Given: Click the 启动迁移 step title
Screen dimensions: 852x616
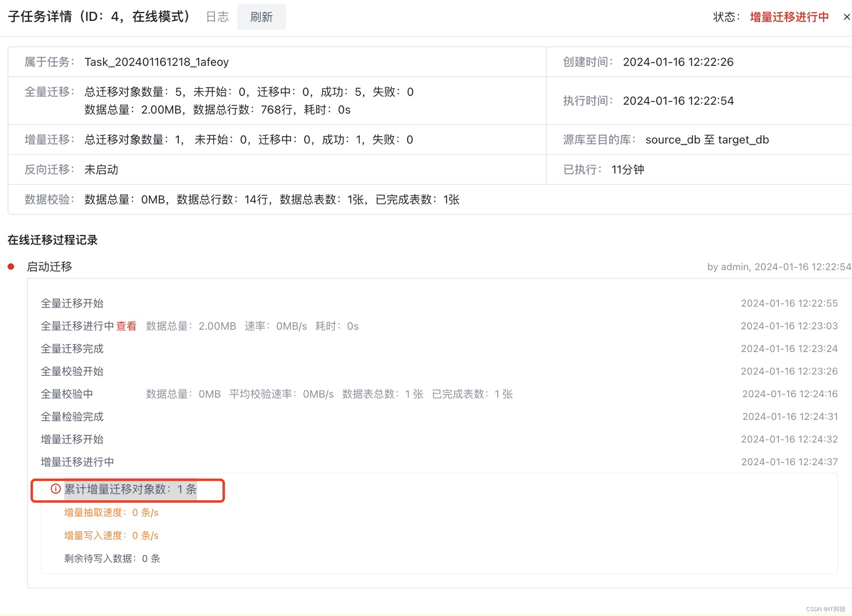Looking at the screenshot, I should 49,266.
